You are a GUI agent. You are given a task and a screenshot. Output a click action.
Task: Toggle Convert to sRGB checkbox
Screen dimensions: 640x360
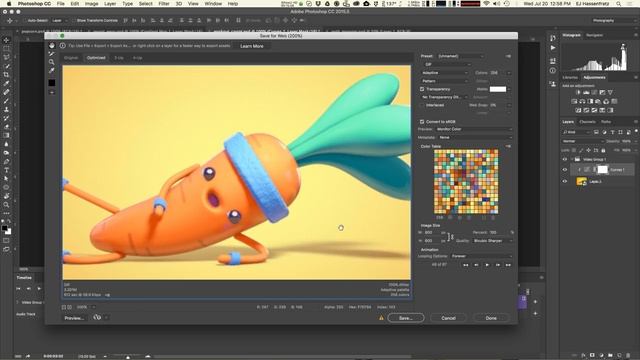point(422,122)
